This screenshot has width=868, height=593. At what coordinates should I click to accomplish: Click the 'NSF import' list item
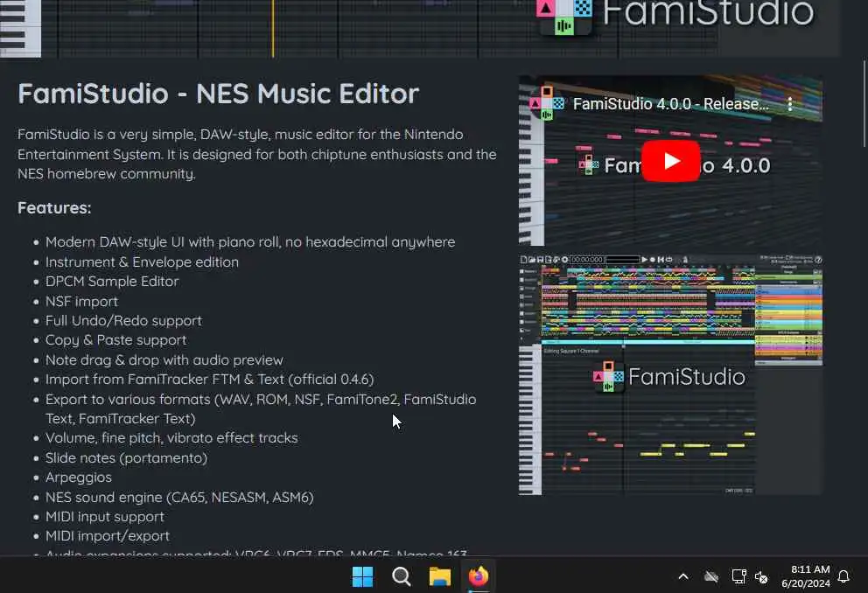82,302
